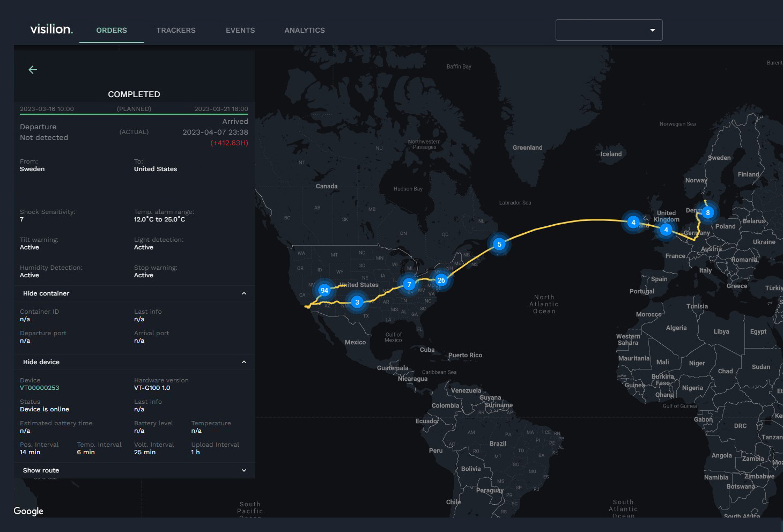Select the map cluster marker numbered 7
Viewport: 783px width, 532px height.
(x=409, y=284)
